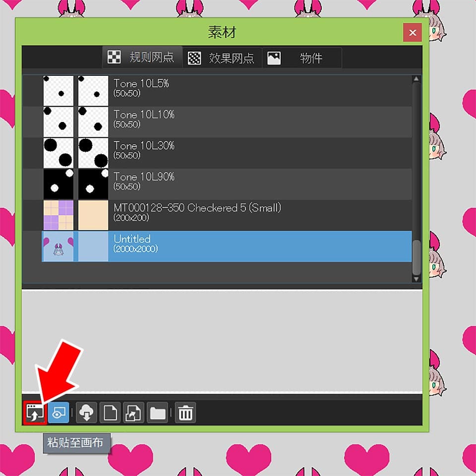Click the material list scrollbar thumb
Viewport: 476px width, 476px height.
pos(416,257)
